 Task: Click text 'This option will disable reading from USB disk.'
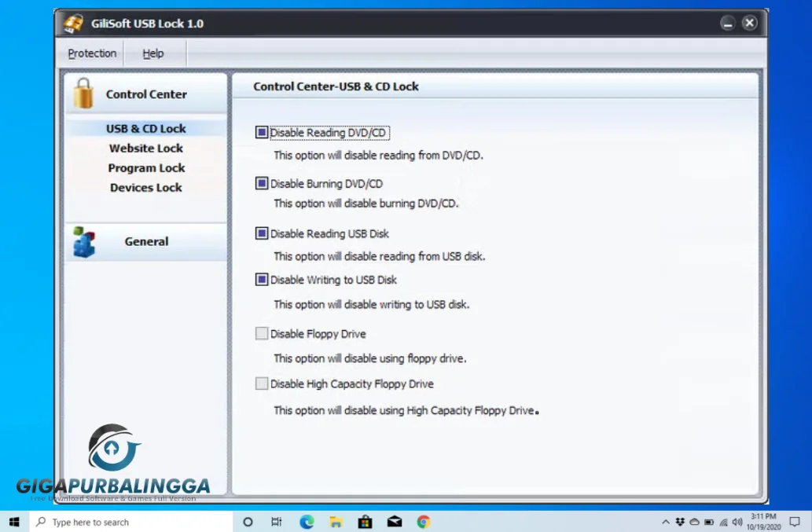pos(380,256)
